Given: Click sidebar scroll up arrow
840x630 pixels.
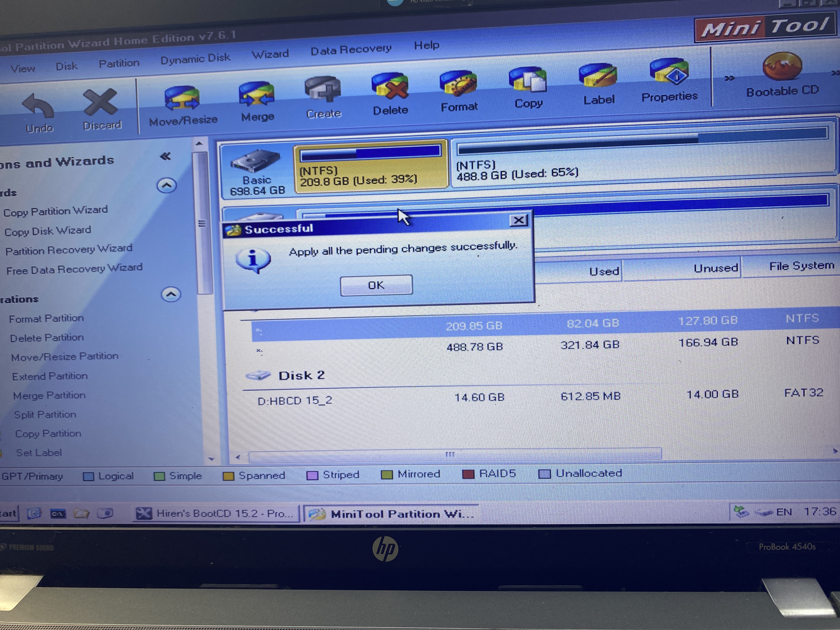Looking at the screenshot, I should 199,144.
